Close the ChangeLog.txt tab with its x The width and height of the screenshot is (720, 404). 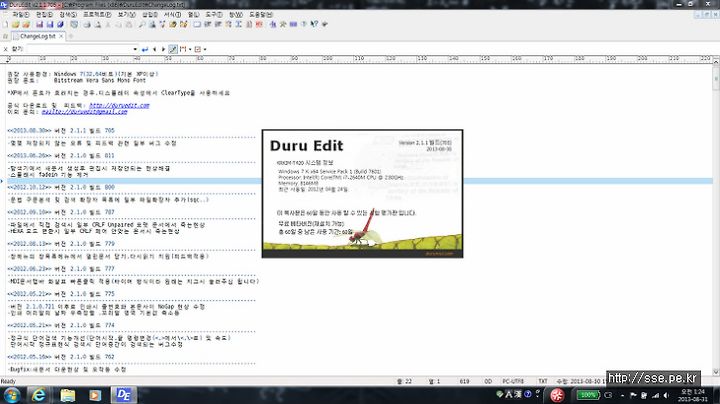click(x=61, y=36)
